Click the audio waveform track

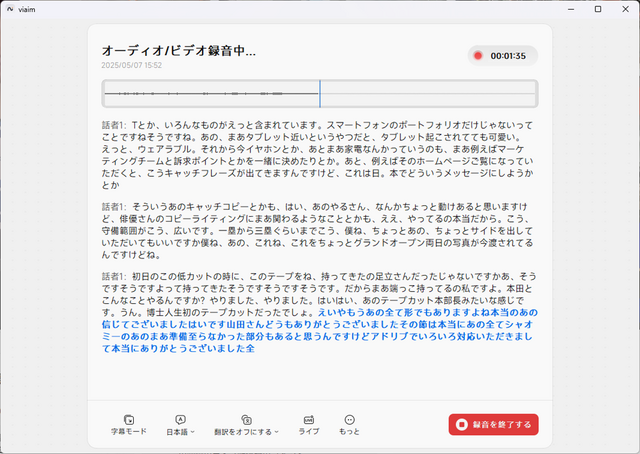click(x=320, y=93)
